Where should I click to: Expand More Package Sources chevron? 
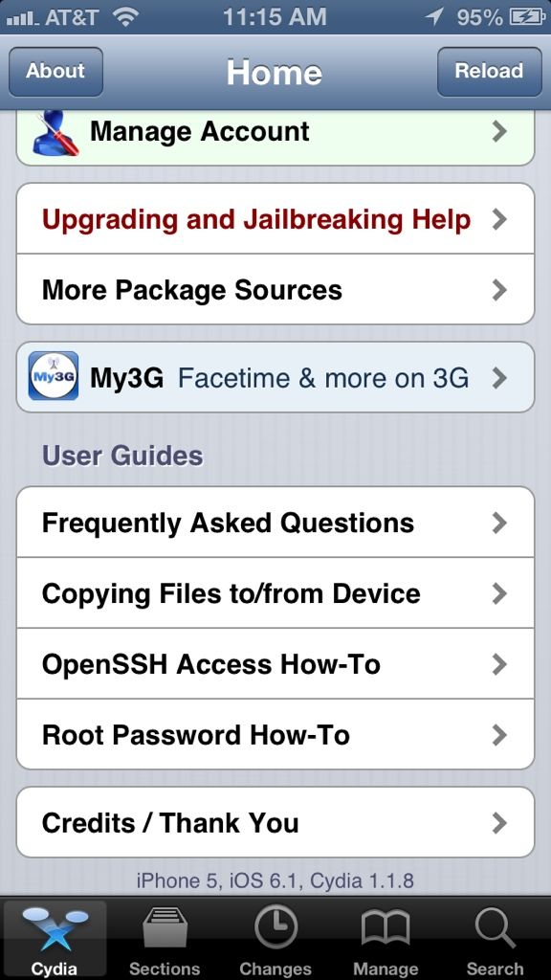tap(498, 290)
